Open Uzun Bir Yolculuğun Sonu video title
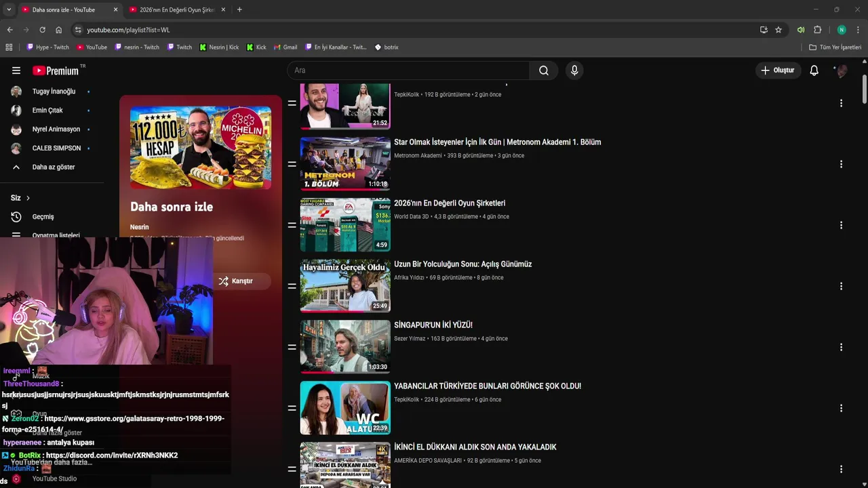This screenshot has width=868, height=488. click(x=462, y=264)
